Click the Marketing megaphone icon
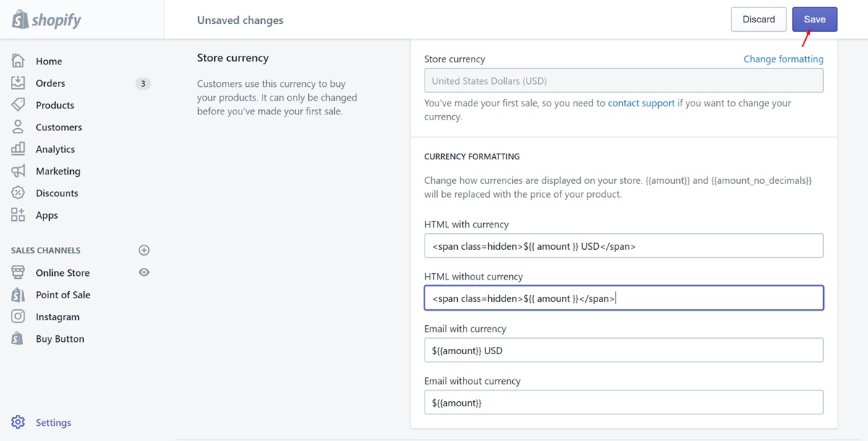868x441 pixels. coord(18,172)
